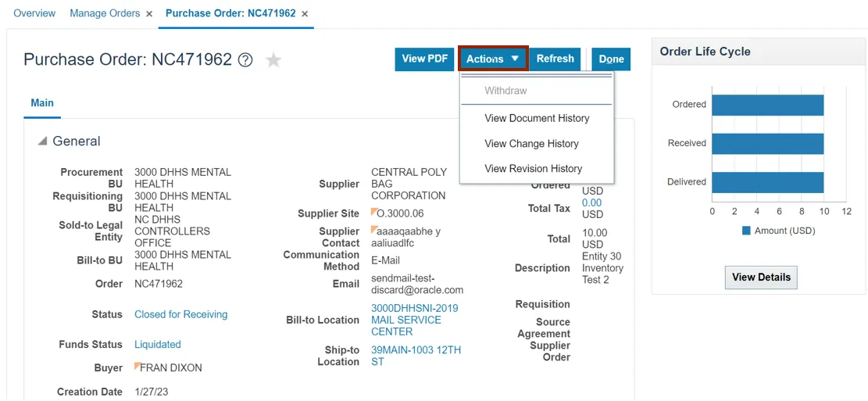Select View Document History menu item
The width and height of the screenshot is (868, 401).
click(537, 118)
